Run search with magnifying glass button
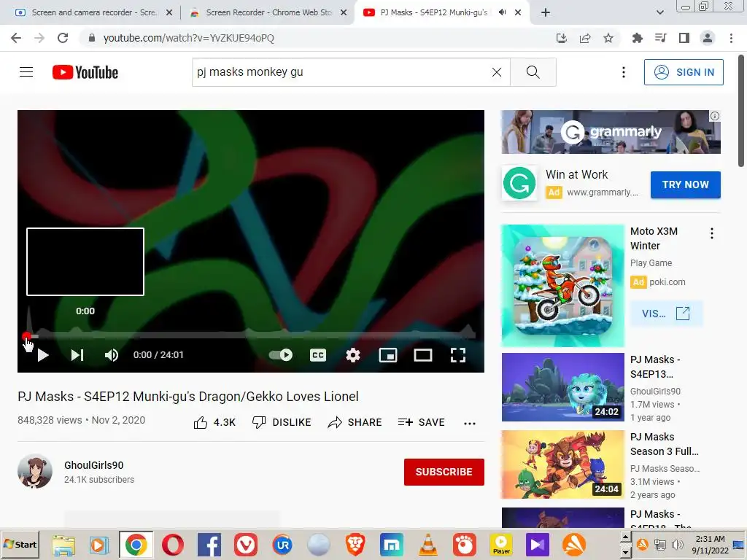Viewport: 747px width, 560px height. [533, 72]
